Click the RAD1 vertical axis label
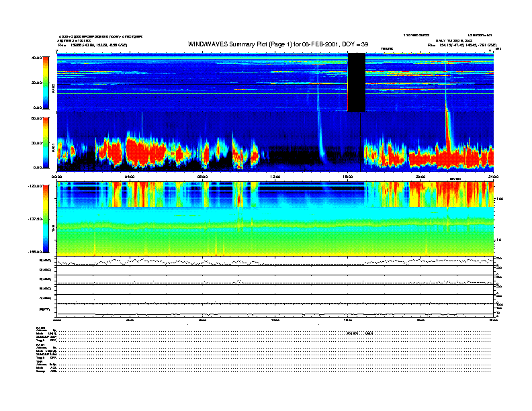Viewport: 532px width, 411px height. tap(53, 148)
